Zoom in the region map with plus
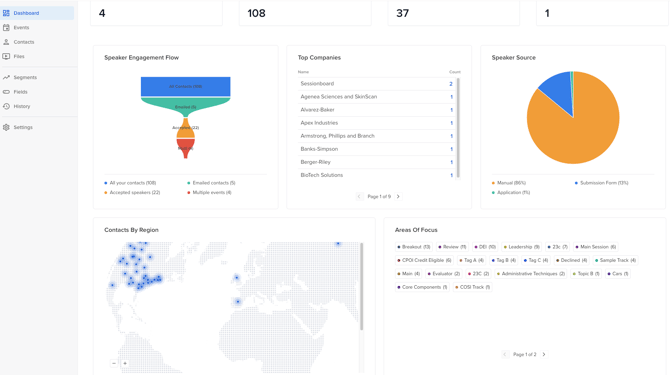 click(x=125, y=363)
